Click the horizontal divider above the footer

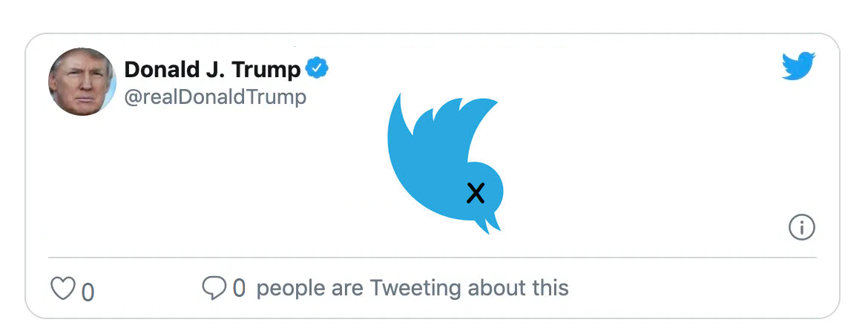433,258
